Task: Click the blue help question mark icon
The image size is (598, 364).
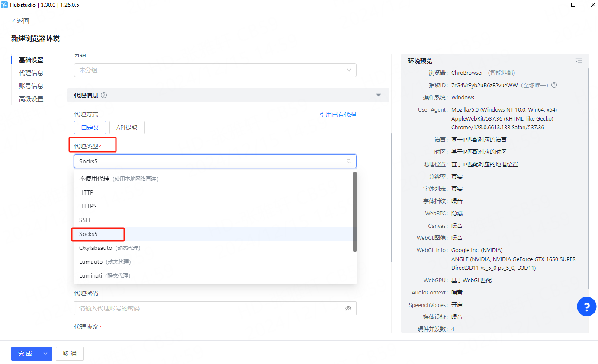Action: click(x=586, y=307)
